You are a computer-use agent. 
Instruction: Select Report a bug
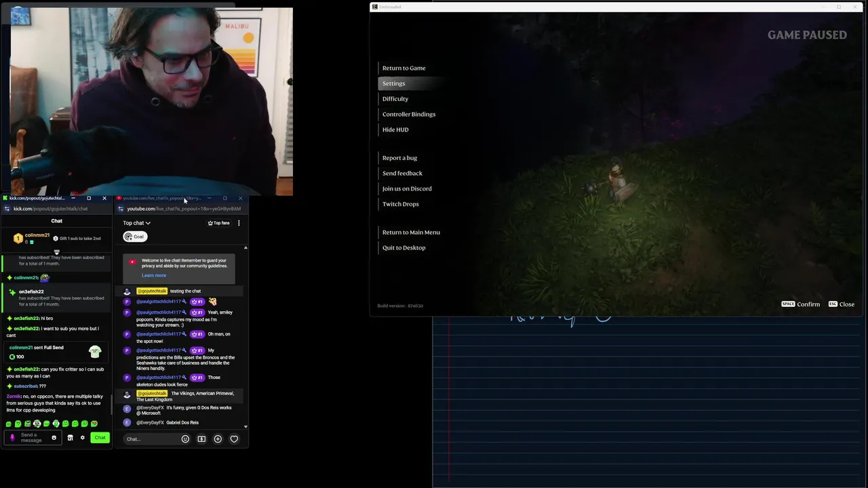click(x=400, y=158)
